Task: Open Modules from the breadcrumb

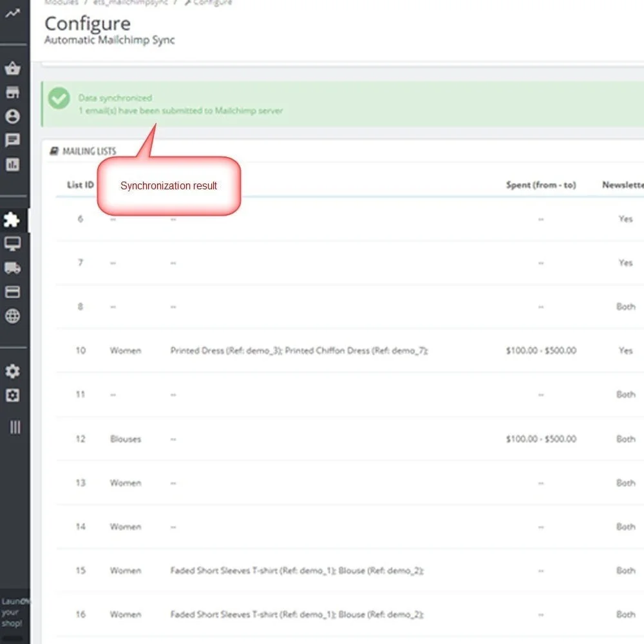Action: (61, 3)
